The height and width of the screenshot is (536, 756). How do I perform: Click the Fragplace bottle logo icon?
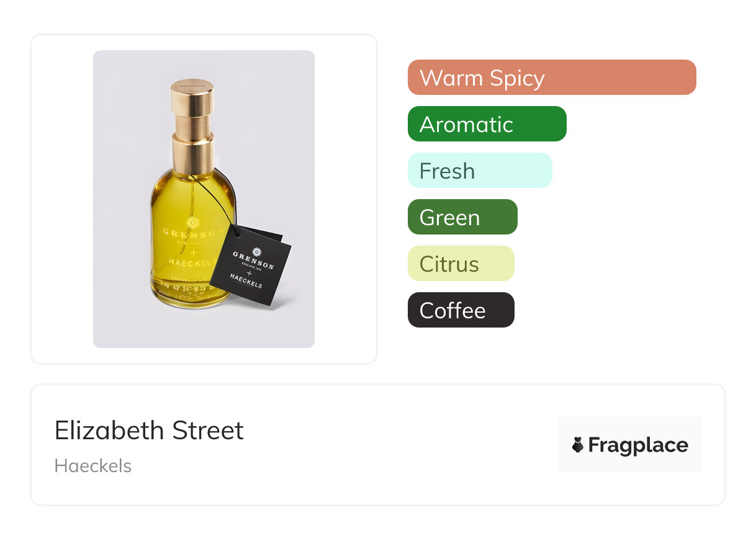578,445
